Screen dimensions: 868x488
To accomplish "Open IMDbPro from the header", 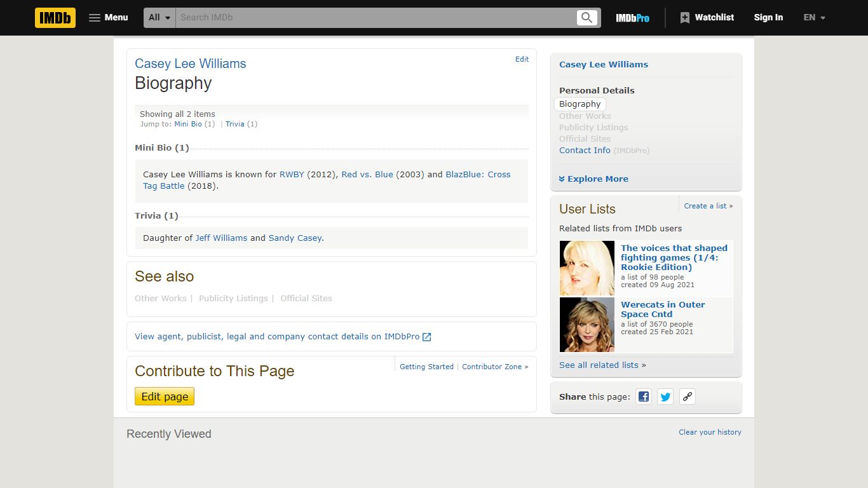I will [x=632, y=18].
